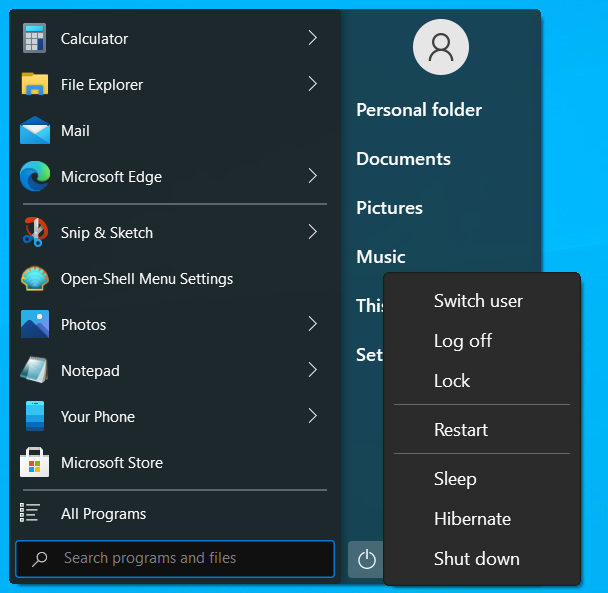Viewport: 608px width, 593px height.
Task: Open the Personal folder link
Action: tap(419, 110)
